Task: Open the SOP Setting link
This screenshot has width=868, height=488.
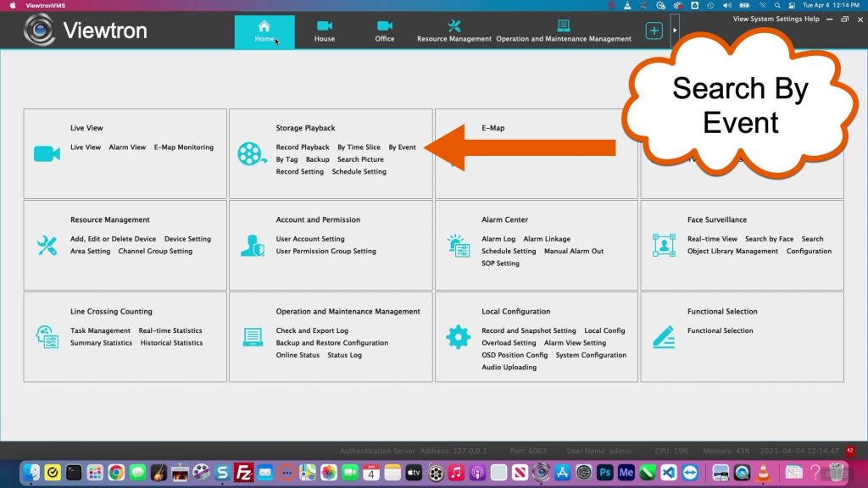Action: pos(500,263)
